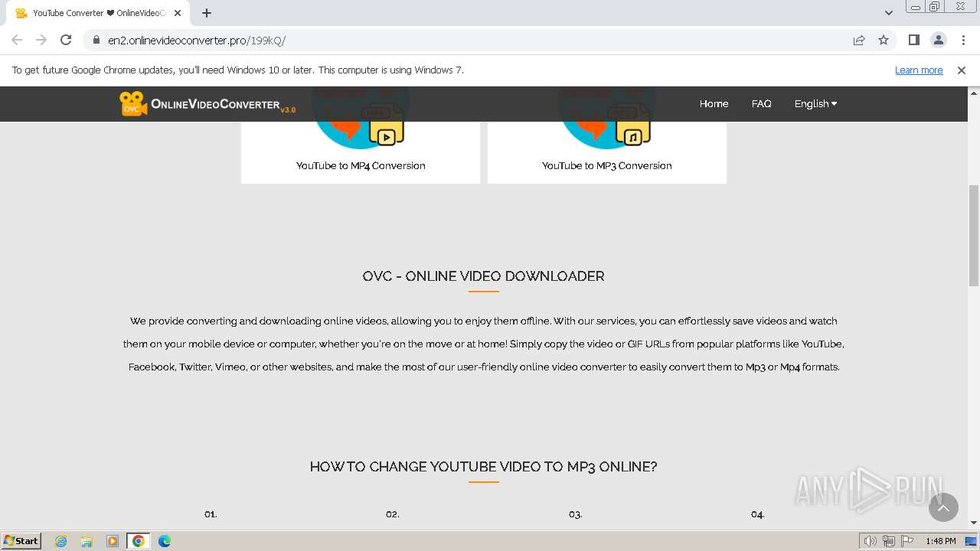Open Chrome three-dot menu

pos(962,40)
